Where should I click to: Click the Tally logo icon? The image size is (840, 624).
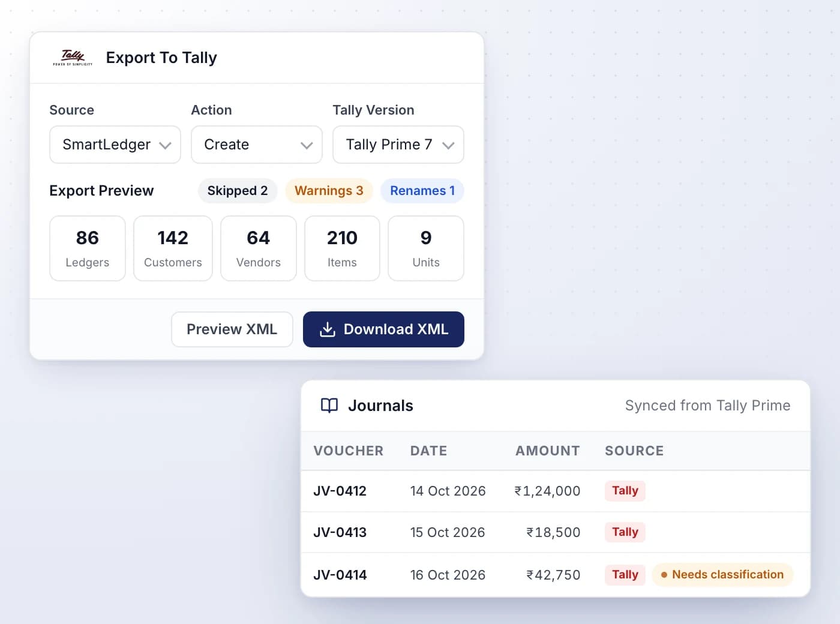(73, 58)
